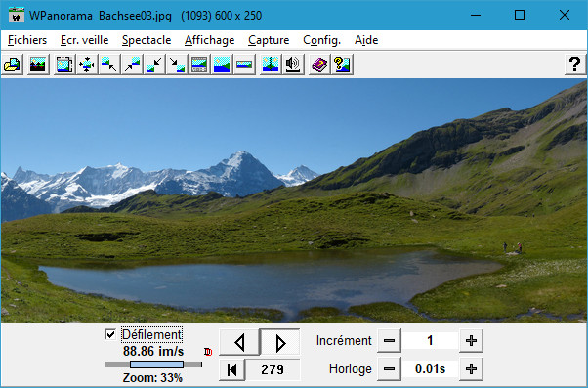Minimize the WPanorama window

476,15
